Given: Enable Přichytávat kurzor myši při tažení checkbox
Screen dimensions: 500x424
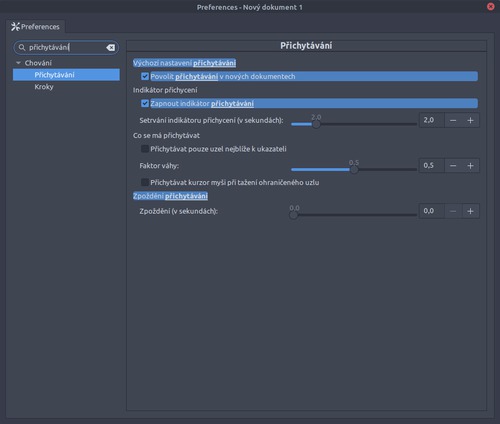Looking at the screenshot, I should pos(145,182).
